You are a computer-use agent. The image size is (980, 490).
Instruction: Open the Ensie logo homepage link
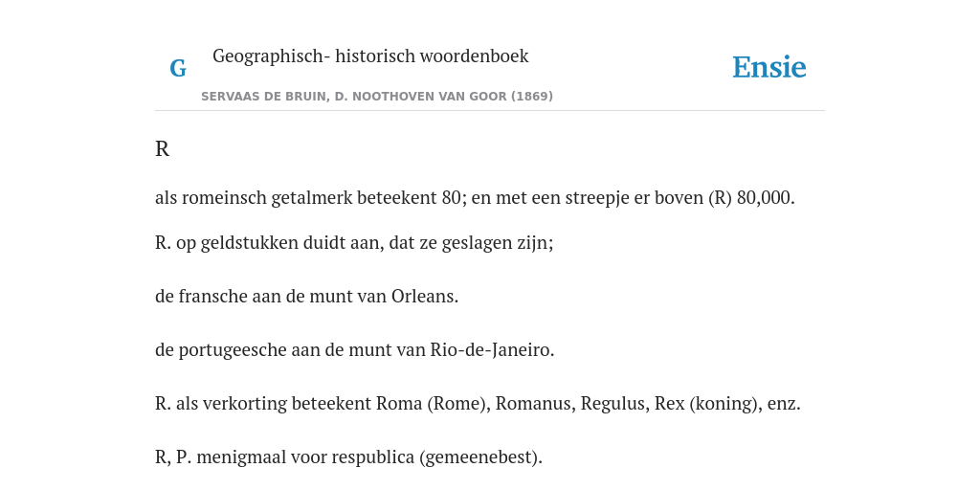[769, 67]
